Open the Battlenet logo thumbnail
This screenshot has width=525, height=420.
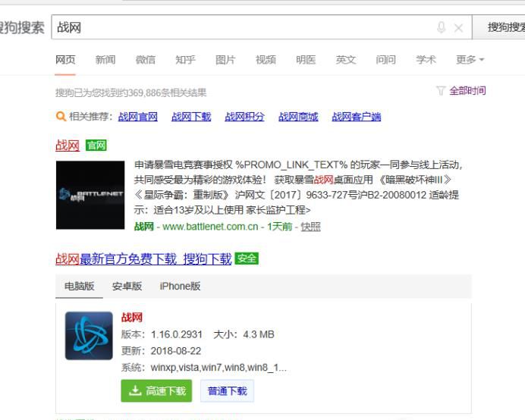[90, 195]
